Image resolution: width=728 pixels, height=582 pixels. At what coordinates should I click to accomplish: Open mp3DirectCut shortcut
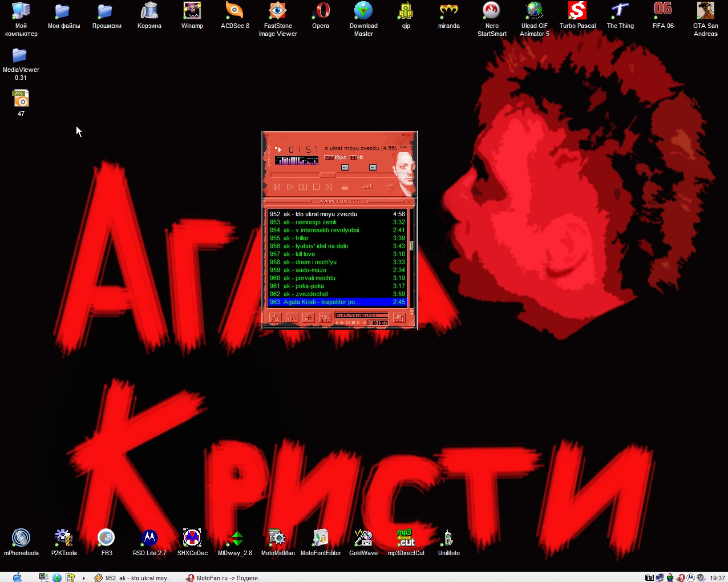pyautogui.click(x=406, y=542)
